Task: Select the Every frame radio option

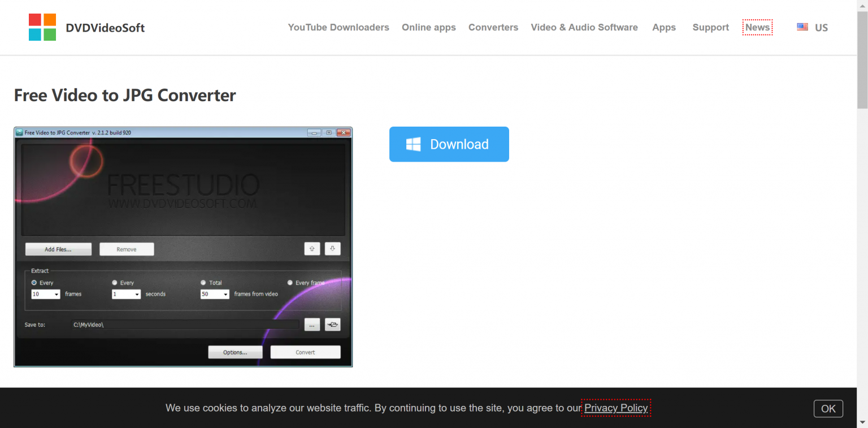Action: coord(290,283)
